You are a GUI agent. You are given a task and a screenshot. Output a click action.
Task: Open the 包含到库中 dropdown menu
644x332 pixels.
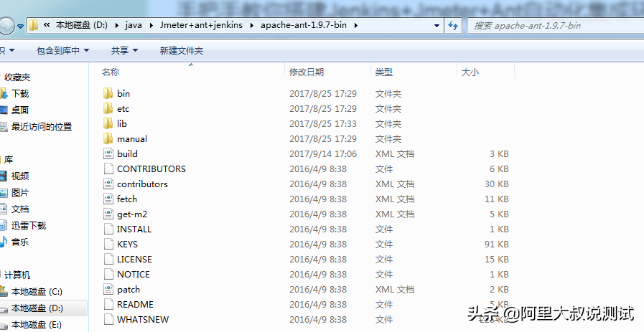(x=62, y=50)
